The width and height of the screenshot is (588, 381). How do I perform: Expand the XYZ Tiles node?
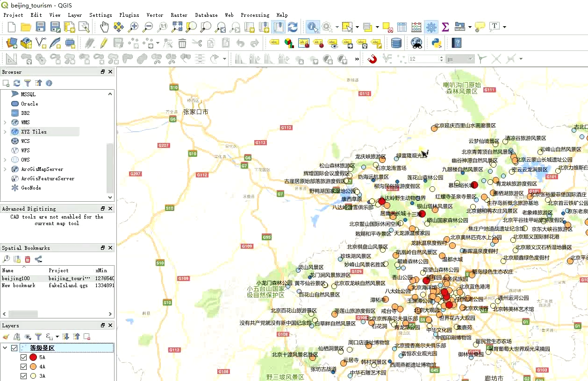pyautogui.click(x=5, y=132)
